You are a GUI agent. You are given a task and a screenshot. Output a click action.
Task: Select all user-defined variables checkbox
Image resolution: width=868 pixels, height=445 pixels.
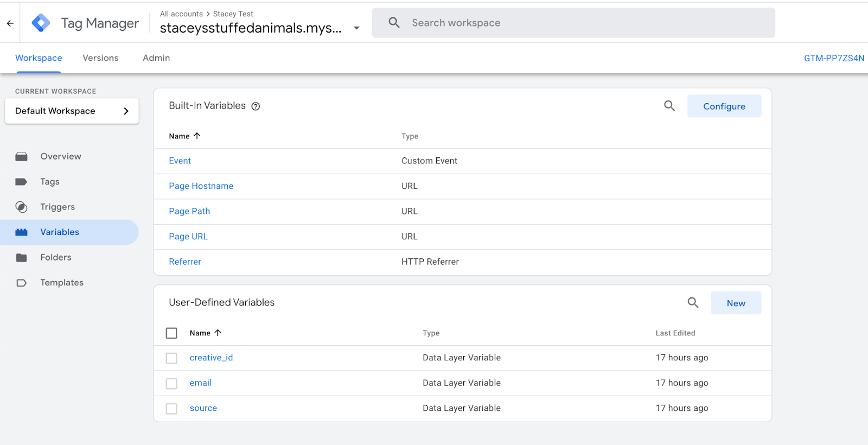tap(171, 333)
